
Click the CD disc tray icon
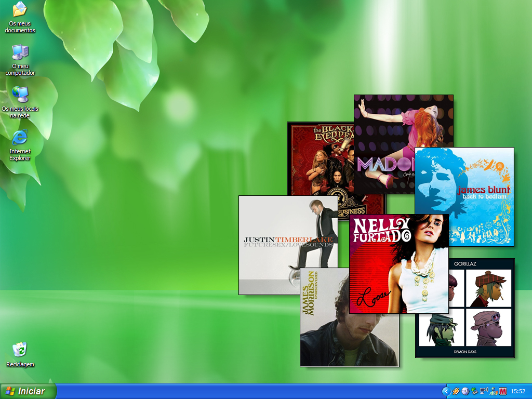point(465,392)
